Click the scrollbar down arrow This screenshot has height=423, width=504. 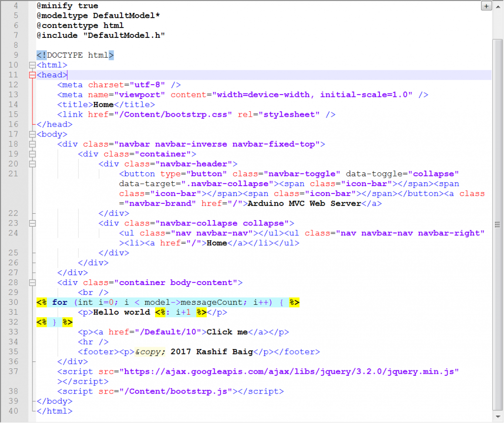tap(497, 417)
